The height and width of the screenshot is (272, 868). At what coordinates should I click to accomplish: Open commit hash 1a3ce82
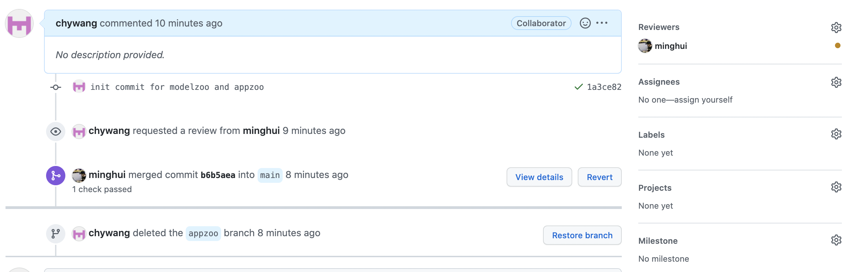click(604, 87)
